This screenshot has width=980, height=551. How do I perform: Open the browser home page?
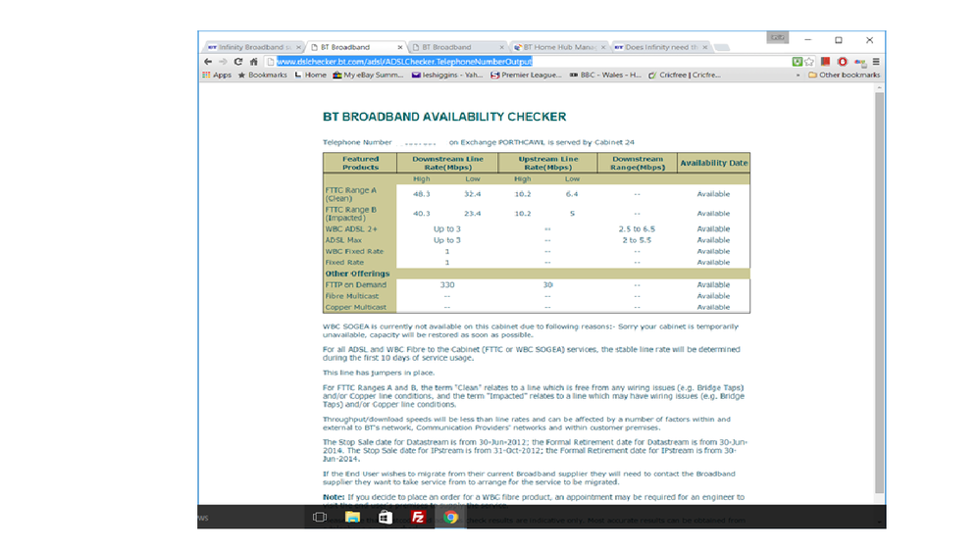pos(254,61)
